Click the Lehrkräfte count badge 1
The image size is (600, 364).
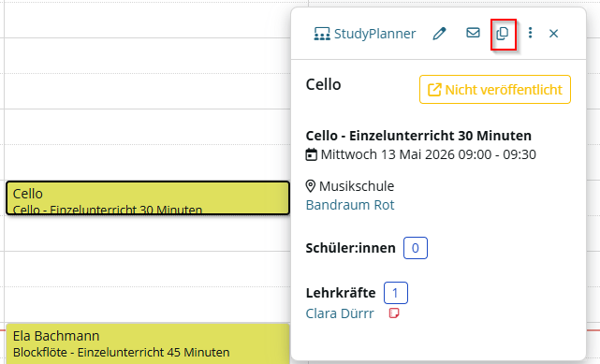pos(396,293)
